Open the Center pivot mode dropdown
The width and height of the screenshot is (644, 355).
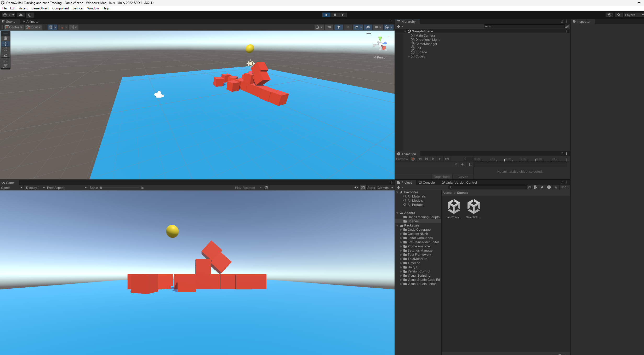point(14,27)
